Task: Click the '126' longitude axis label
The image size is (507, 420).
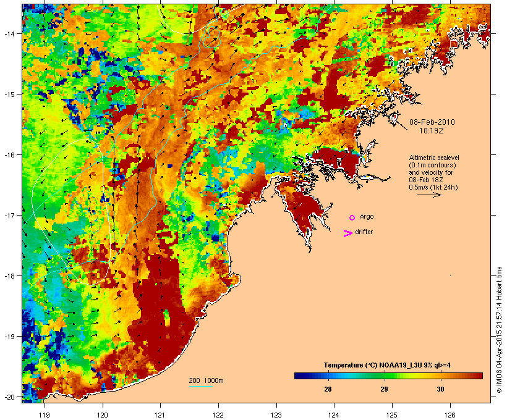Action: click(x=450, y=415)
